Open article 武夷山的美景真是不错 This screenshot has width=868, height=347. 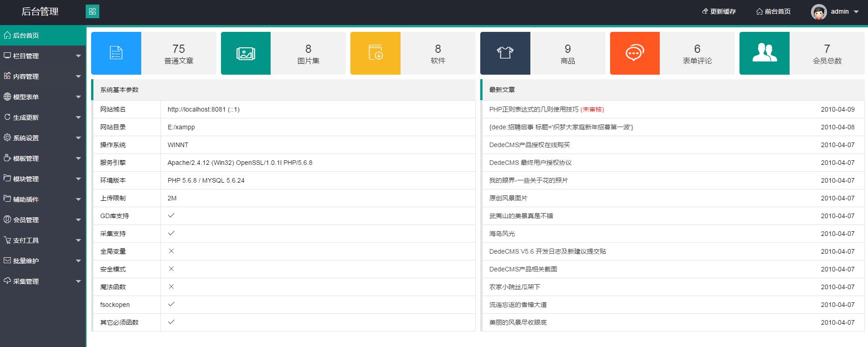(x=521, y=216)
